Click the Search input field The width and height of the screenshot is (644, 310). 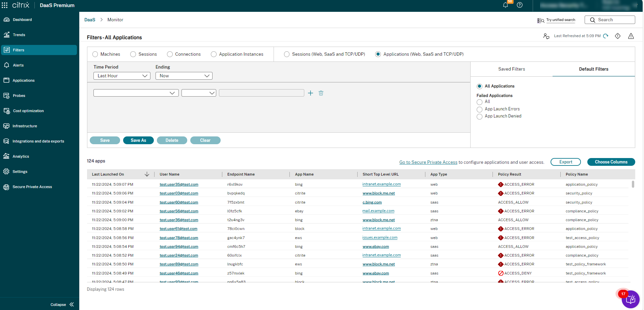(x=610, y=20)
